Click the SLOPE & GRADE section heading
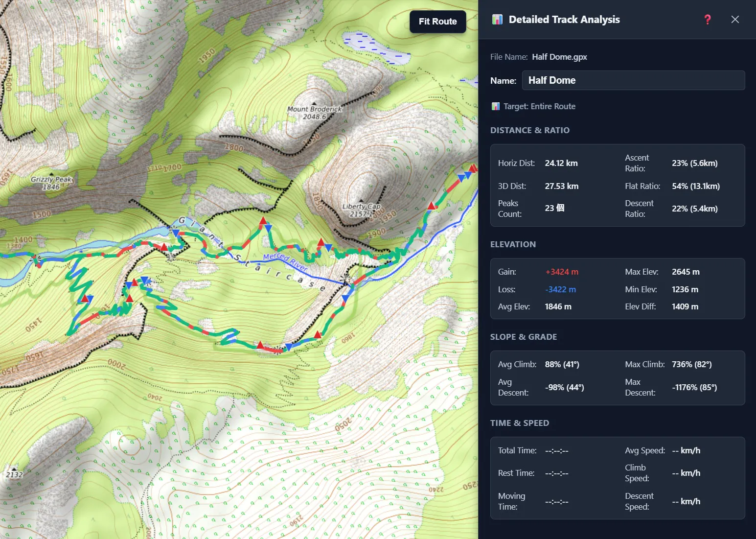The width and height of the screenshot is (756, 539). pos(524,337)
